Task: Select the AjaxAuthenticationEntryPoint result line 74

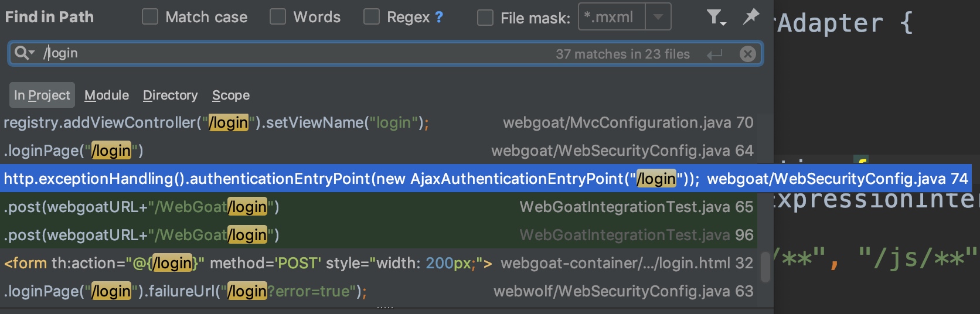Action: coord(485,179)
